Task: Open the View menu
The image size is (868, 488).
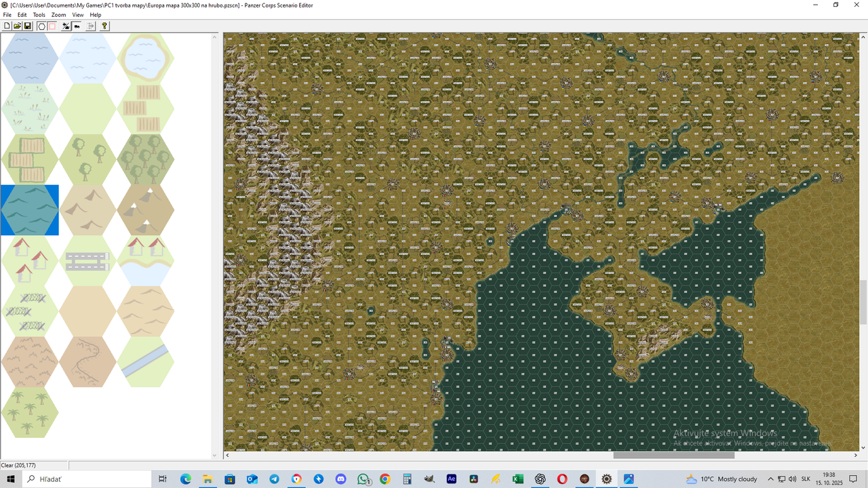Action: 78,15
